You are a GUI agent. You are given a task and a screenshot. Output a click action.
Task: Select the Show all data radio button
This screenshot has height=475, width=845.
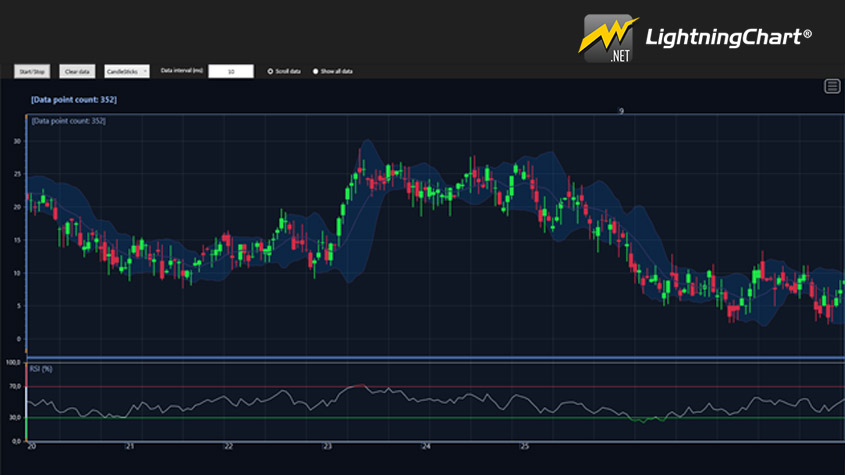tap(316, 71)
